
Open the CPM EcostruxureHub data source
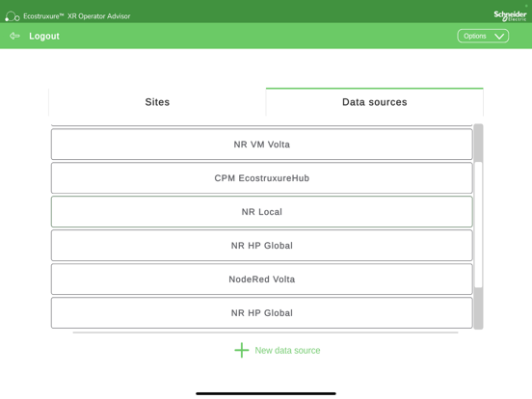(x=261, y=177)
